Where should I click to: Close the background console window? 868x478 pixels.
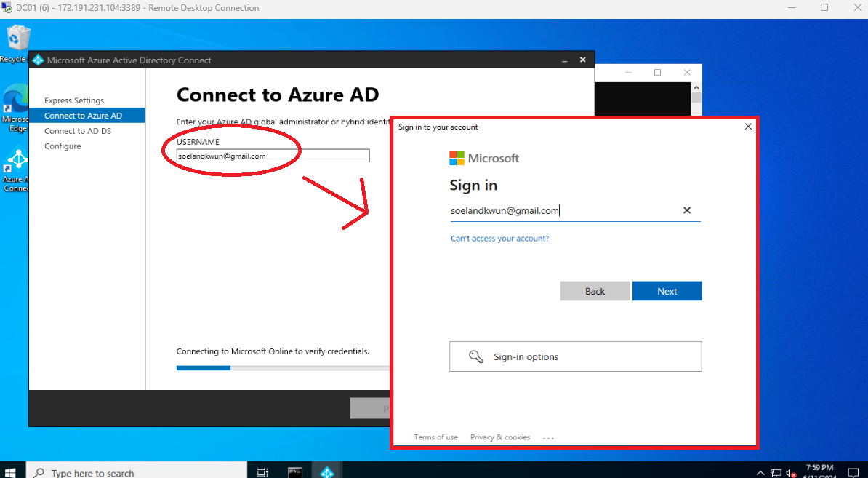687,73
